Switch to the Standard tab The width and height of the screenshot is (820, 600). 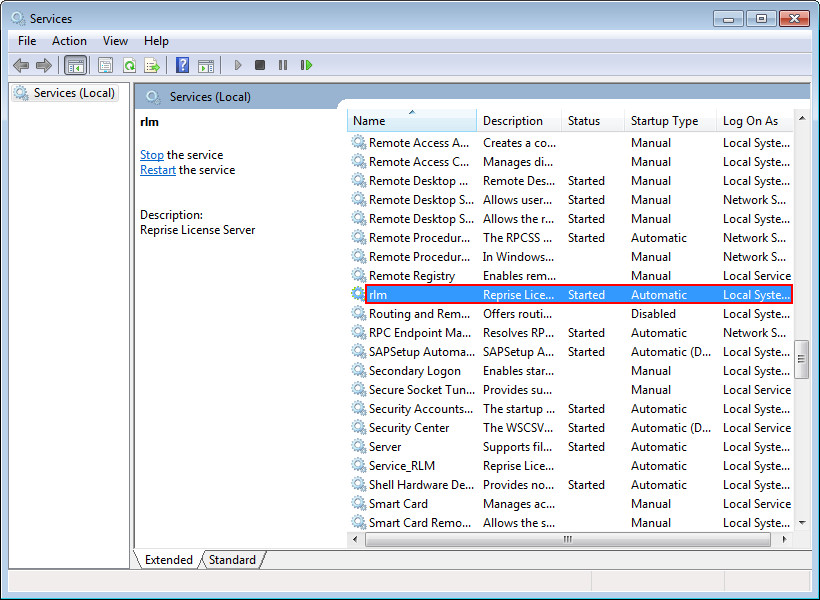[232, 560]
